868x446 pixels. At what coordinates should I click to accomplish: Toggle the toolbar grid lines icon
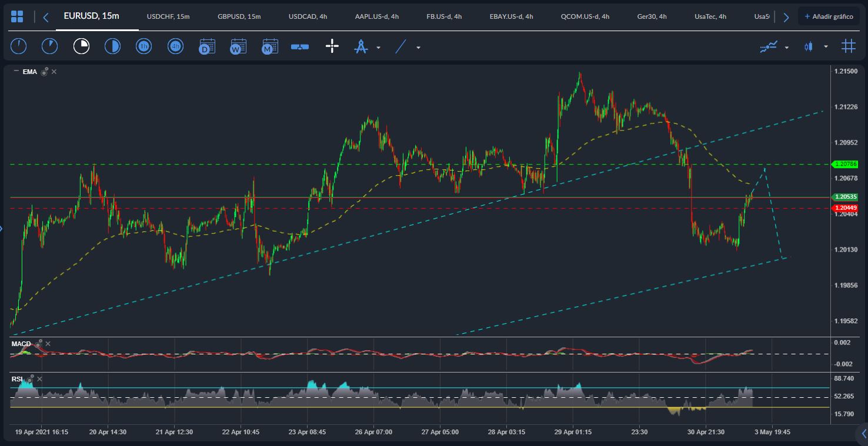(848, 46)
